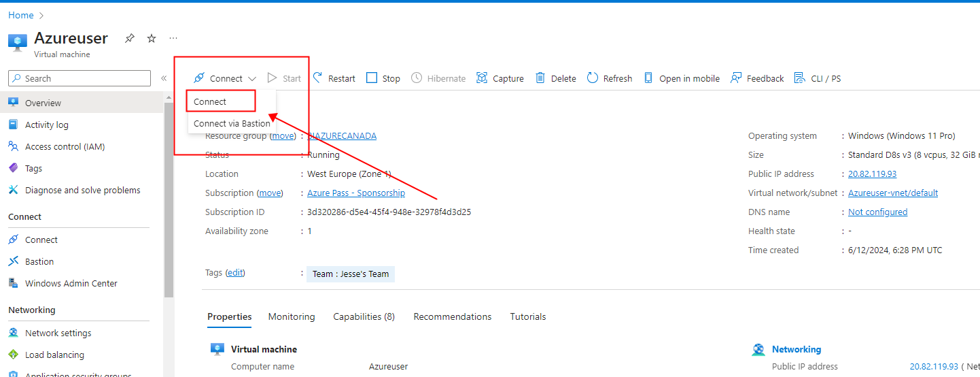Open the Azureuser-vnet/default network link

pos(893,193)
